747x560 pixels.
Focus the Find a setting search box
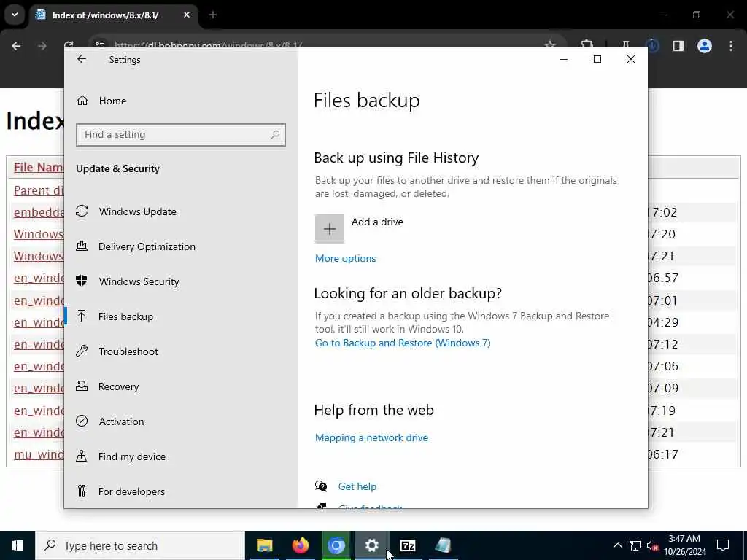[181, 135]
